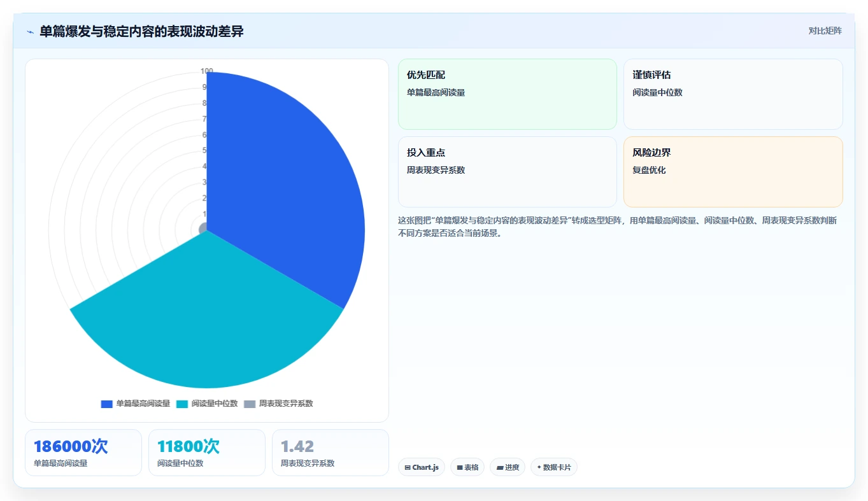Open the 投入重点 card
Image resolution: width=868 pixels, height=501 pixels.
click(x=508, y=172)
